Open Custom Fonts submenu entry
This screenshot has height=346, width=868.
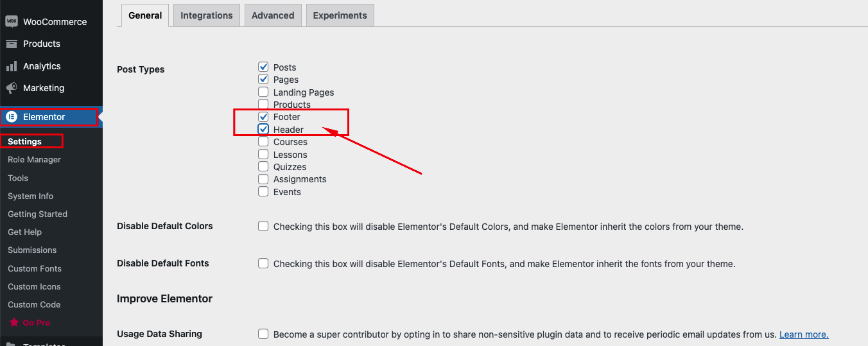[35, 268]
